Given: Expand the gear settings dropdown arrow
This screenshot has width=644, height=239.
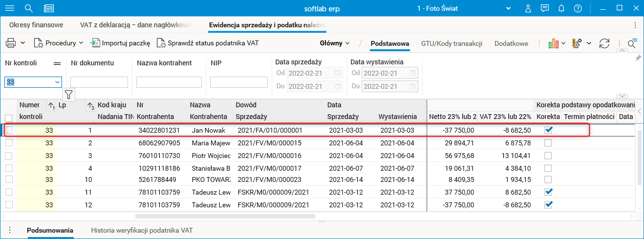Looking at the screenshot, I should click(x=589, y=43).
